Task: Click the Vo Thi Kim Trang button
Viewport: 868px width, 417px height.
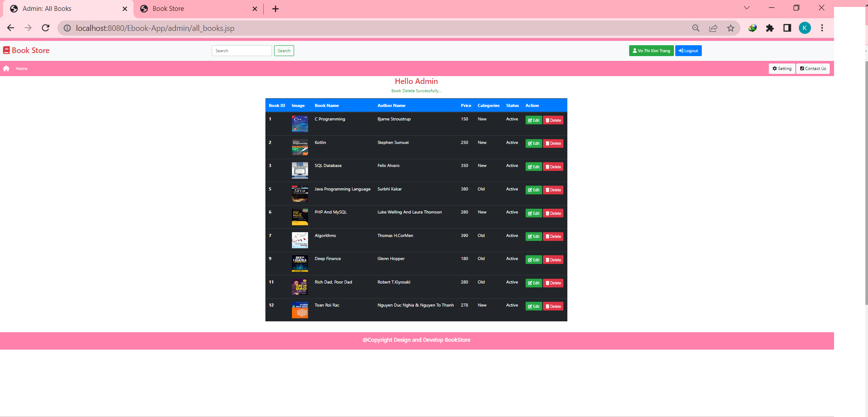Action: (651, 51)
